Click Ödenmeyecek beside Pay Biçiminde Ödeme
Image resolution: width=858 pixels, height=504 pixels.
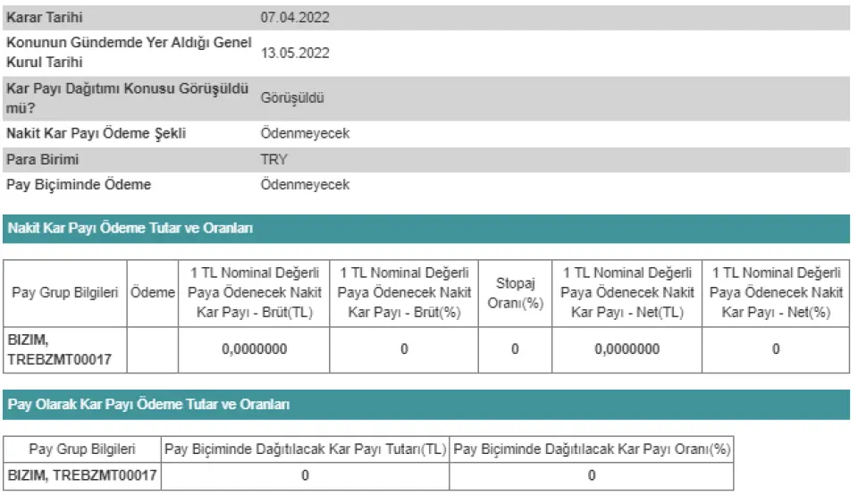305,185
